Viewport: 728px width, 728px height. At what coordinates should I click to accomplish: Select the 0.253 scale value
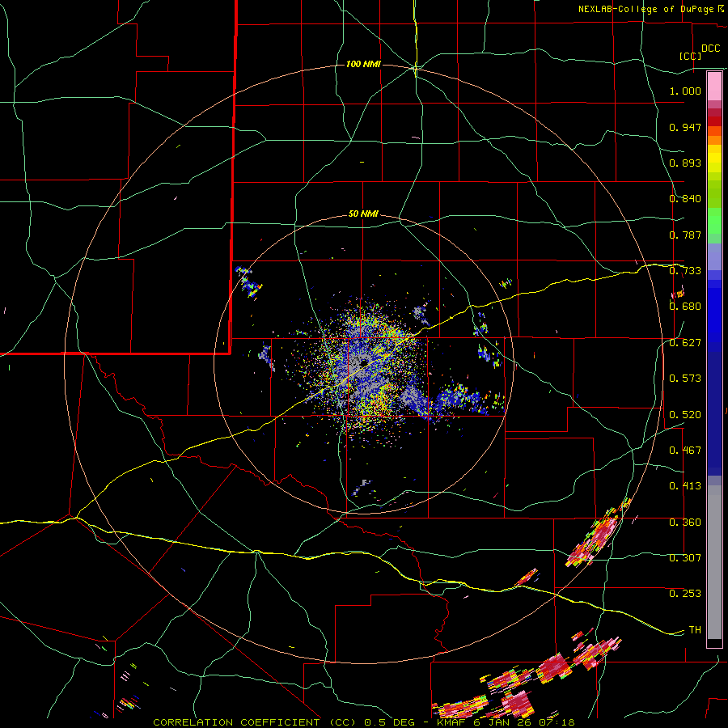(685, 594)
